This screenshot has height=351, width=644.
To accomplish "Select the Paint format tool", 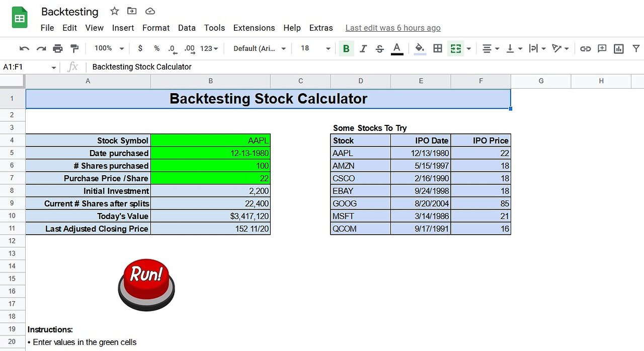I will (x=74, y=48).
